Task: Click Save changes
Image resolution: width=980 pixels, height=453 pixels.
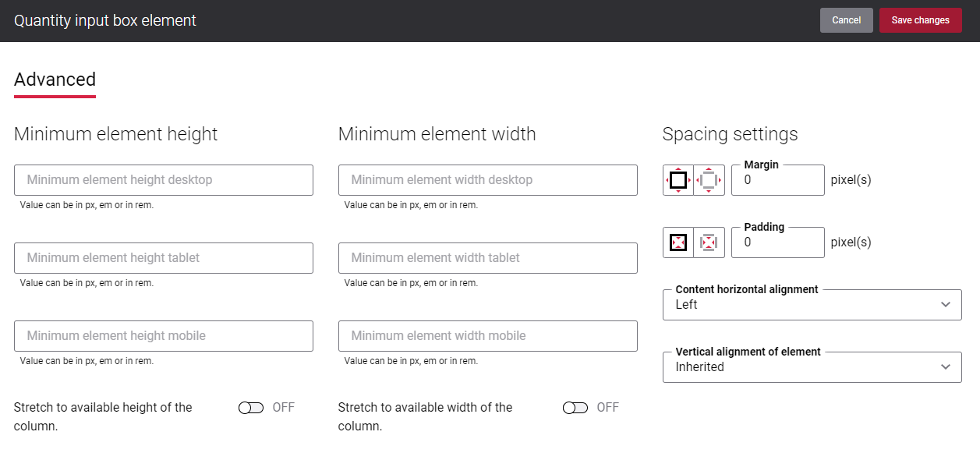Action: (920, 20)
